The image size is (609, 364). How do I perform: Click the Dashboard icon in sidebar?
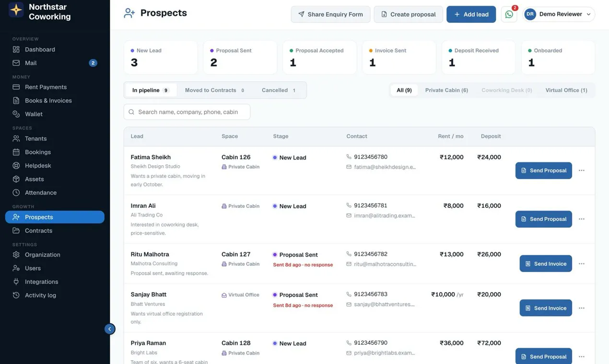pyautogui.click(x=16, y=49)
